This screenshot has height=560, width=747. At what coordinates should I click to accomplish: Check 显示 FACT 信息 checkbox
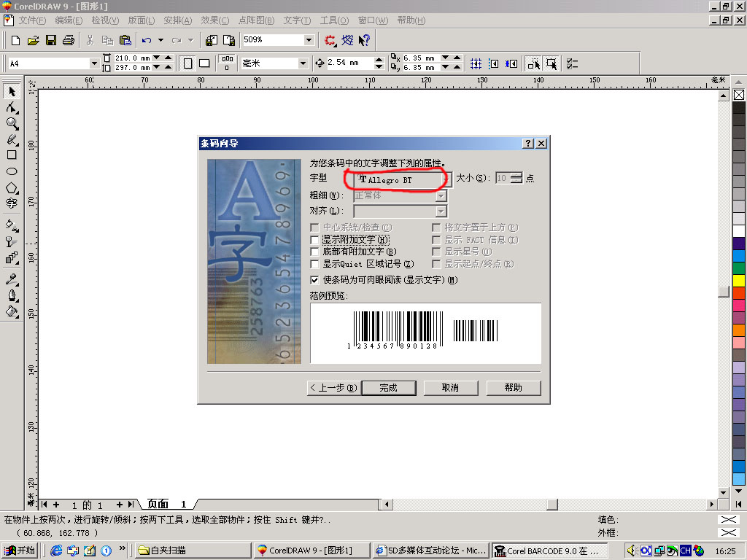click(436, 240)
